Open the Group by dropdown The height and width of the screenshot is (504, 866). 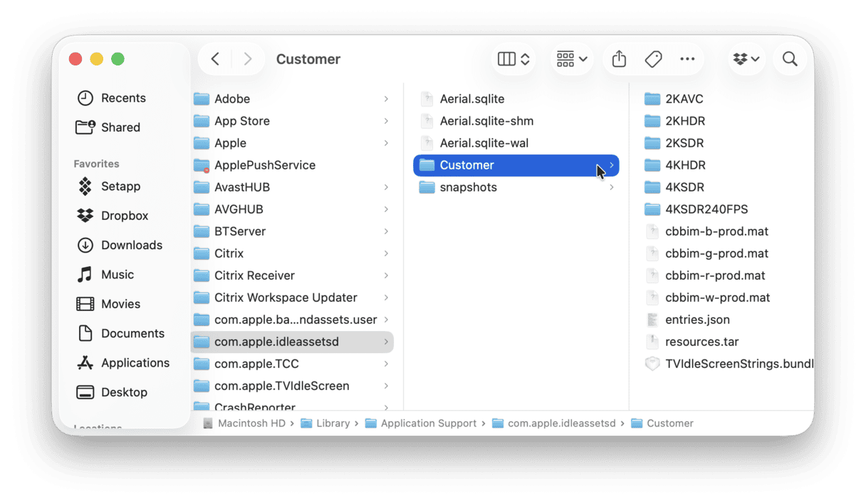point(572,59)
